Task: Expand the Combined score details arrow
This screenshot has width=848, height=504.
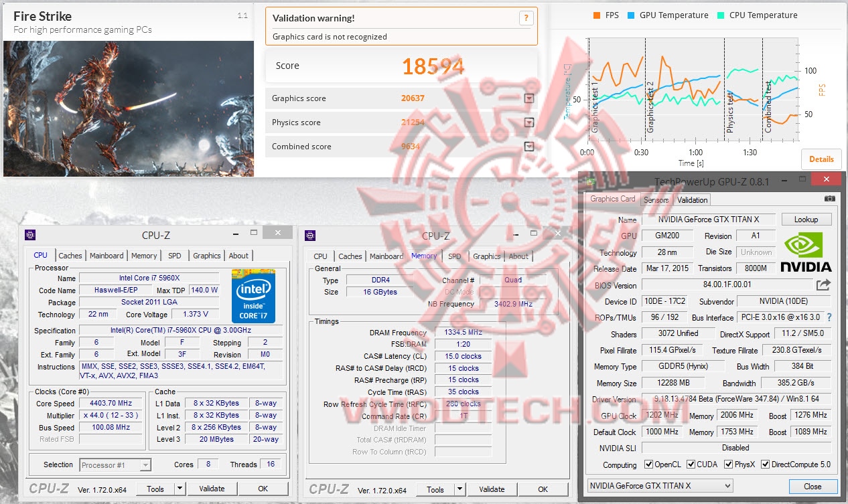Action: 529,147
